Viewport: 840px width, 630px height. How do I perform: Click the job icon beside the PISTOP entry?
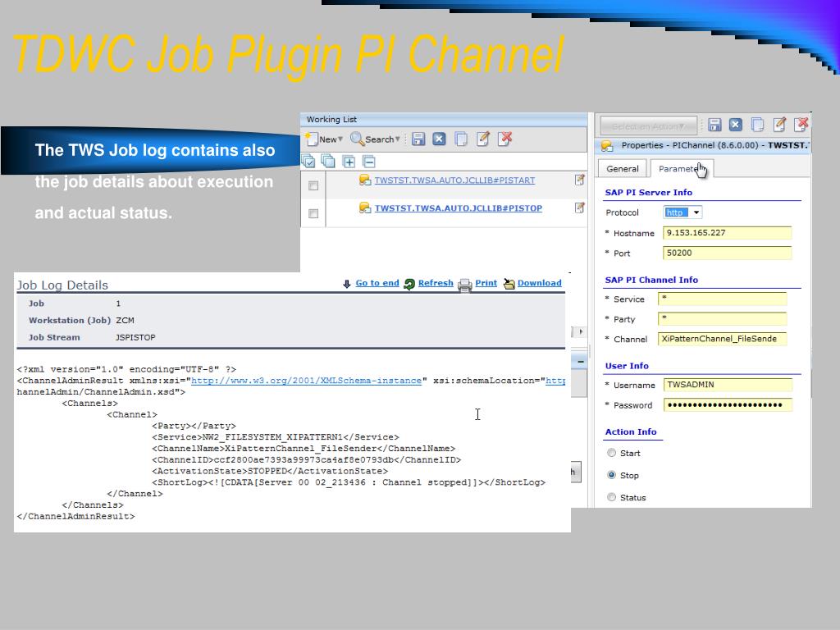point(365,208)
